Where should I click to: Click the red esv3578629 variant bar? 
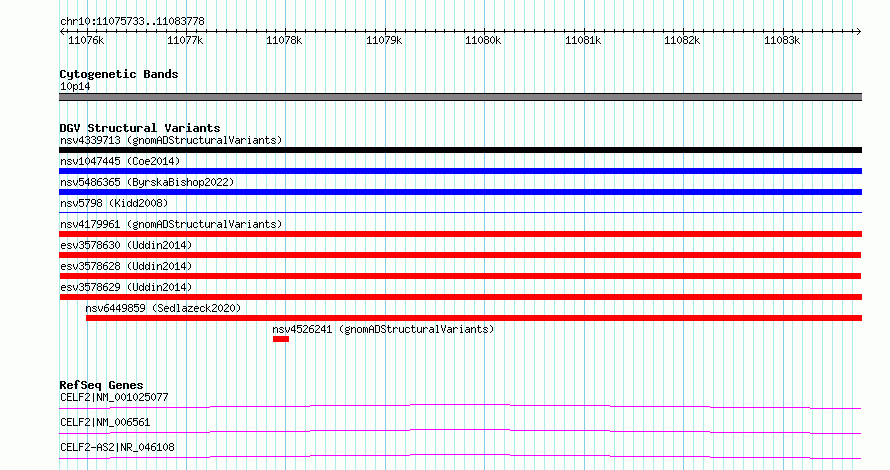coord(460,297)
